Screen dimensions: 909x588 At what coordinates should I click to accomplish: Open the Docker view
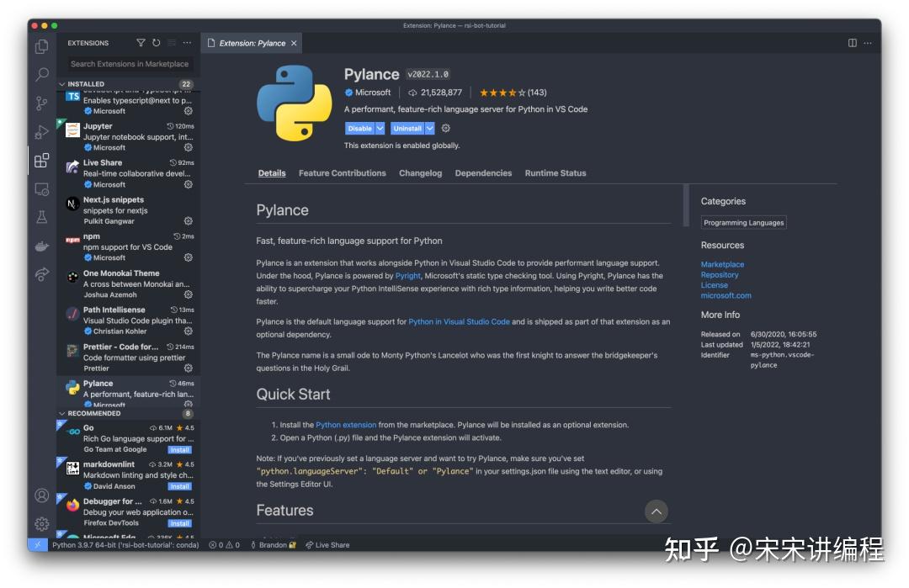point(40,247)
